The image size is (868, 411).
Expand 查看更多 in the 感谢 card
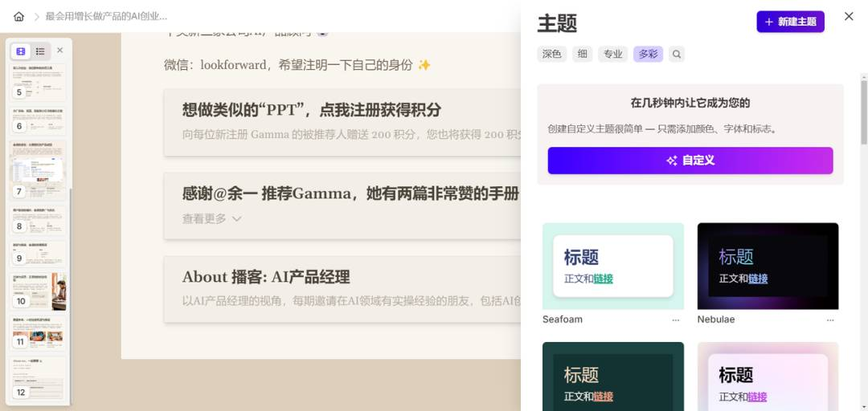(211, 219)
